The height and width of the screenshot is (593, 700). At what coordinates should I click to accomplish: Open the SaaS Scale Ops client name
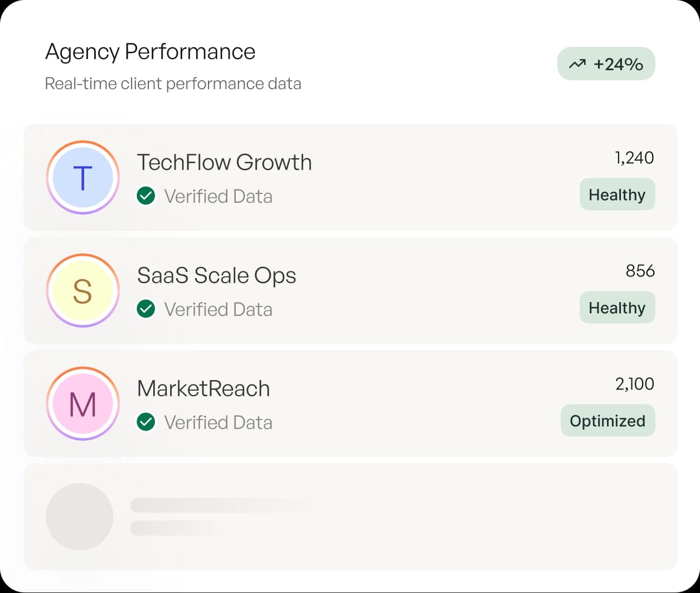[x=216, y=275]
